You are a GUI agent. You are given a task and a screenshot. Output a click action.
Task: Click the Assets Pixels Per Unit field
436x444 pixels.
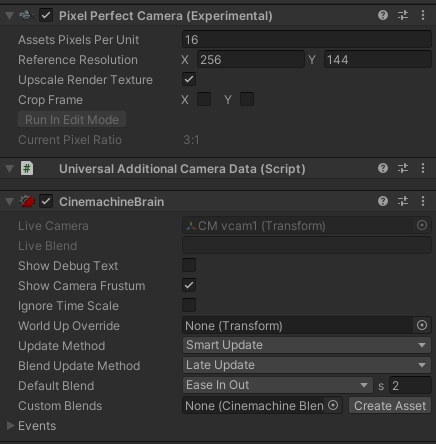point(307,40)
